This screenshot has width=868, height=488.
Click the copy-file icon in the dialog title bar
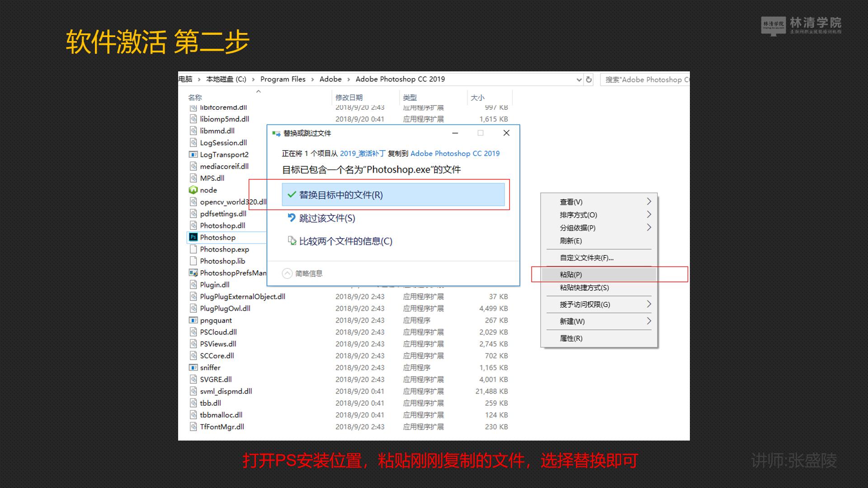click(x=276, y=133)
